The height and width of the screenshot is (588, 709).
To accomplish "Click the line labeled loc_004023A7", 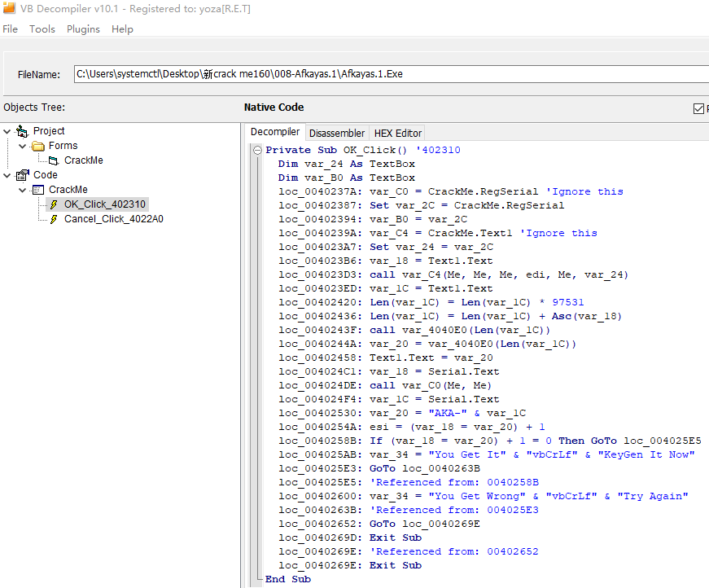I will coord(386,247).
